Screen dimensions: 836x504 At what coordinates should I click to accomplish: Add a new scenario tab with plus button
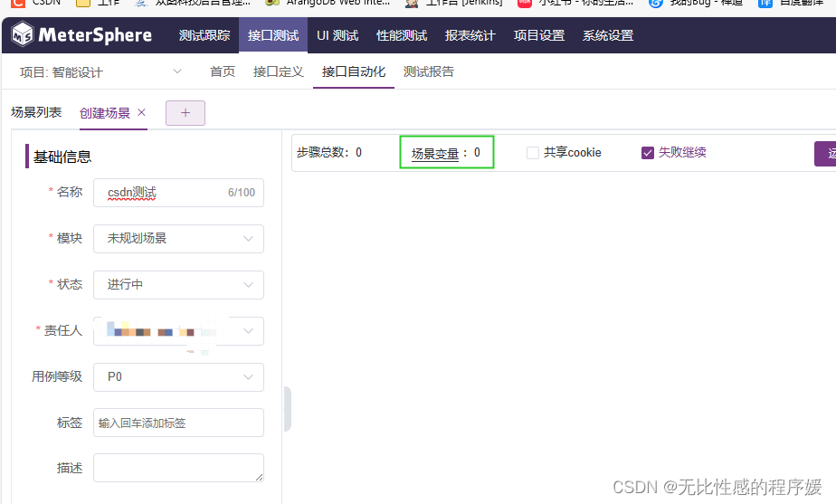[x=185, y=113]
